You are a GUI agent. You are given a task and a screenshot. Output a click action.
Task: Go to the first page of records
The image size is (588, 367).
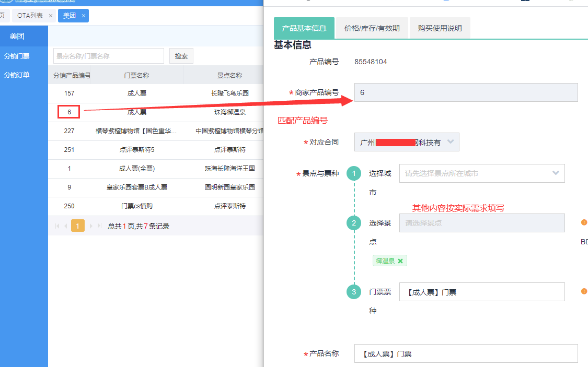coord(57,226)
